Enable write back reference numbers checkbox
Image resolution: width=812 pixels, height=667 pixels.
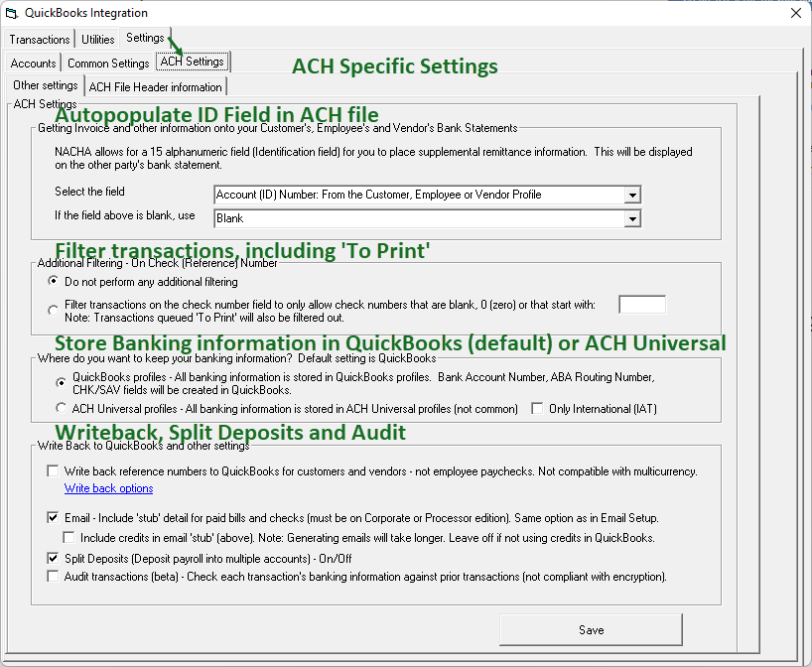53,471
